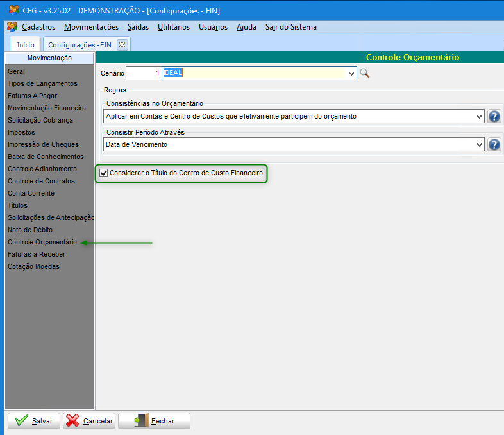Open the Data de Vencimento dropdown

pos(479,144)
